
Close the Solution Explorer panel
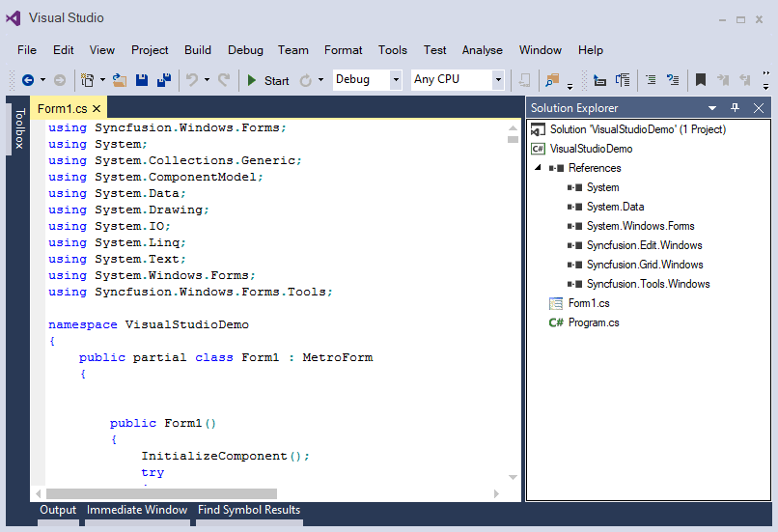(x=759, y=108)
